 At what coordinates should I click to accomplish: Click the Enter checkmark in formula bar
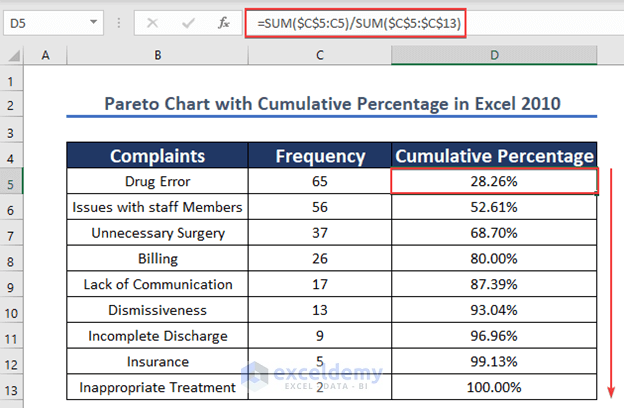pyautogui.click(x=184, y=21)
